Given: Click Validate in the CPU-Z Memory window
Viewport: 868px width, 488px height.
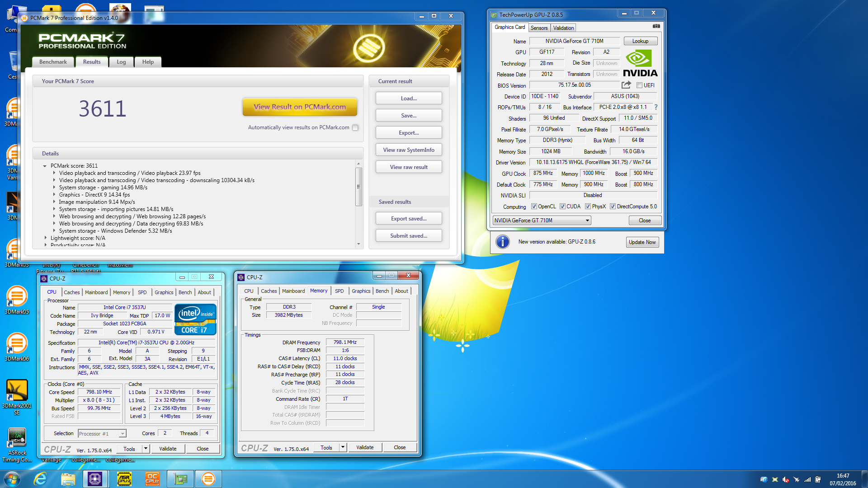Looking at the screenshot, I should click(x=365, y=447).
